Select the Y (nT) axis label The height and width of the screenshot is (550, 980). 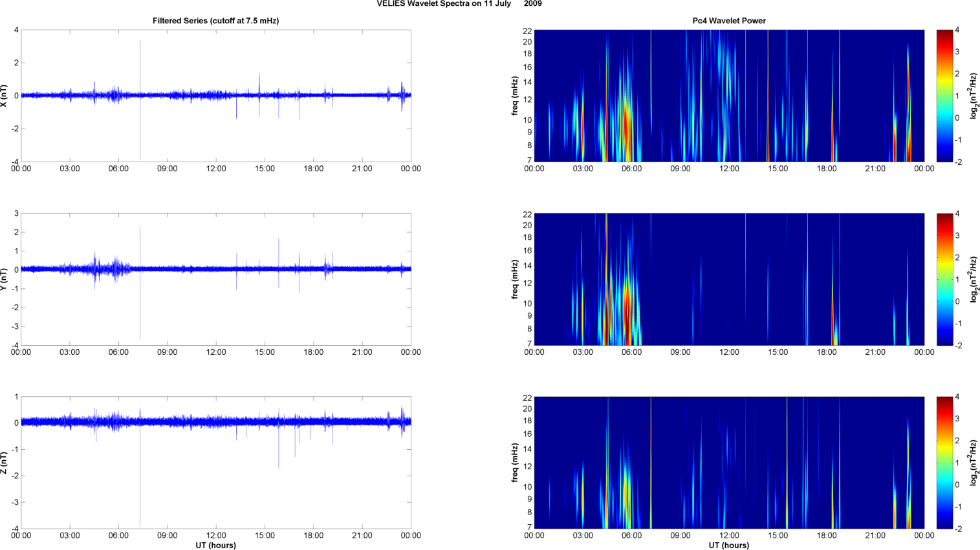[x=5, y=279]
